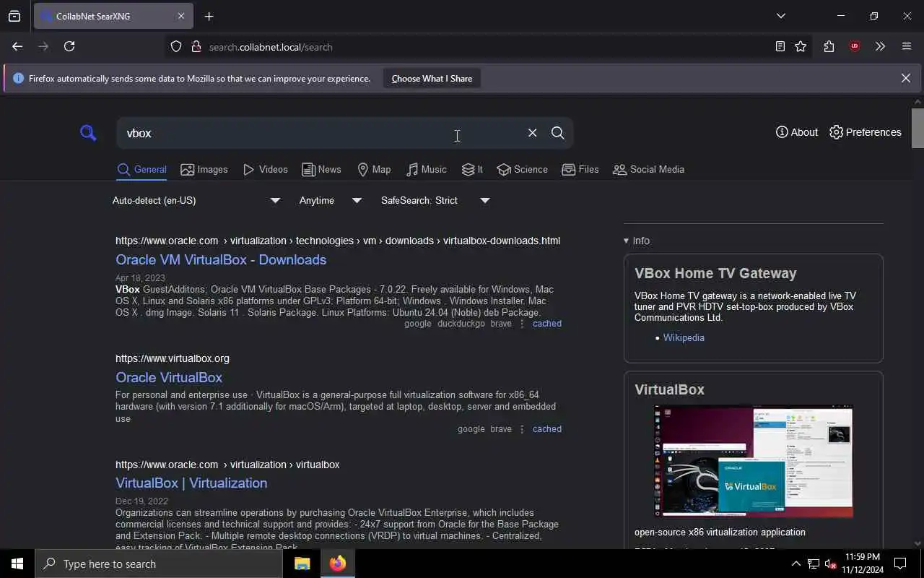Show more tools overflow chevrons

pyautogui.click(x=880, y=46)
